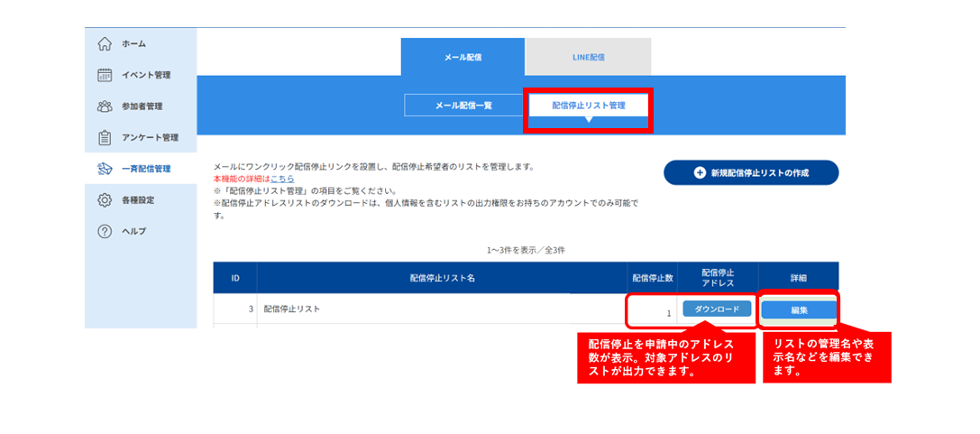This screenshot has height=434, width=980.
Task: Click the question mark ヘルプ icon
Action: point(105,231)
